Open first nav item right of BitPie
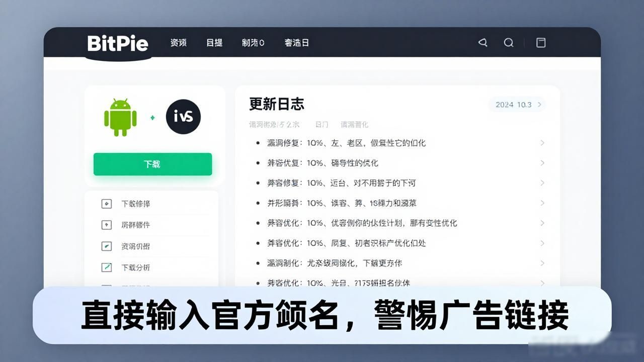The width and height of the screenshot is (644, 362). (x=179, y=43)
